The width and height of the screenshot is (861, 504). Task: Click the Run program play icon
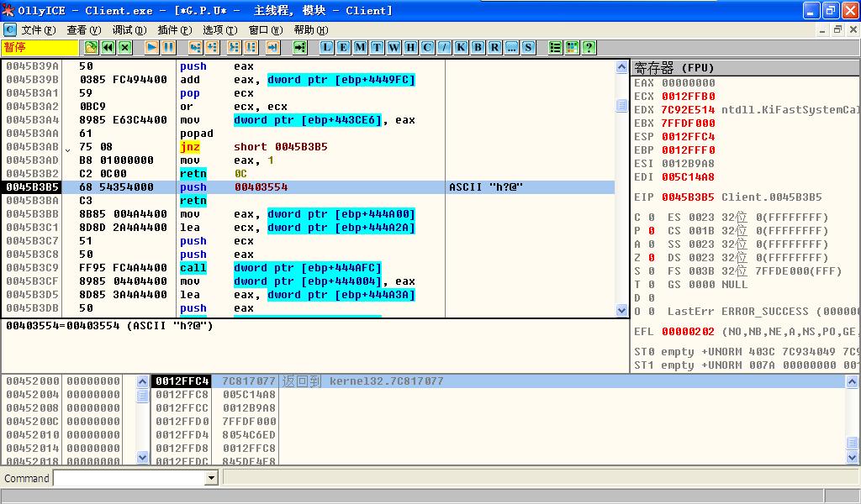(151, 48)
